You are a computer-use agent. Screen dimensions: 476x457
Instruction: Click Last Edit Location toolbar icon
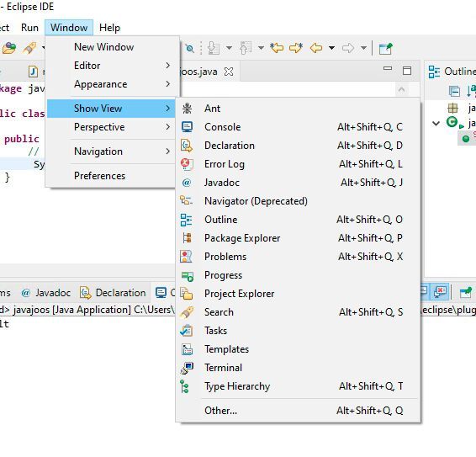click(x=277, y=48)
